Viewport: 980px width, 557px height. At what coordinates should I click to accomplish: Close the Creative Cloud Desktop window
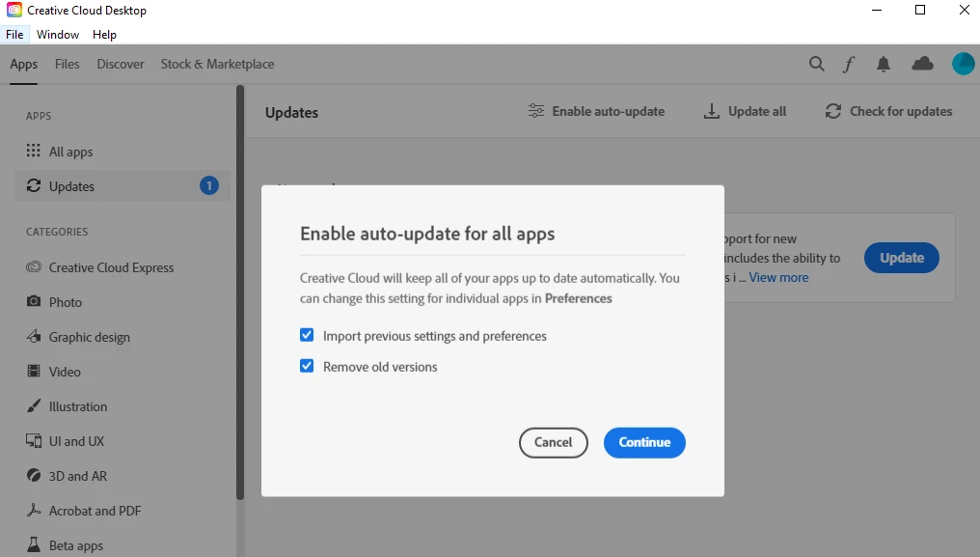tap(965, 10)
